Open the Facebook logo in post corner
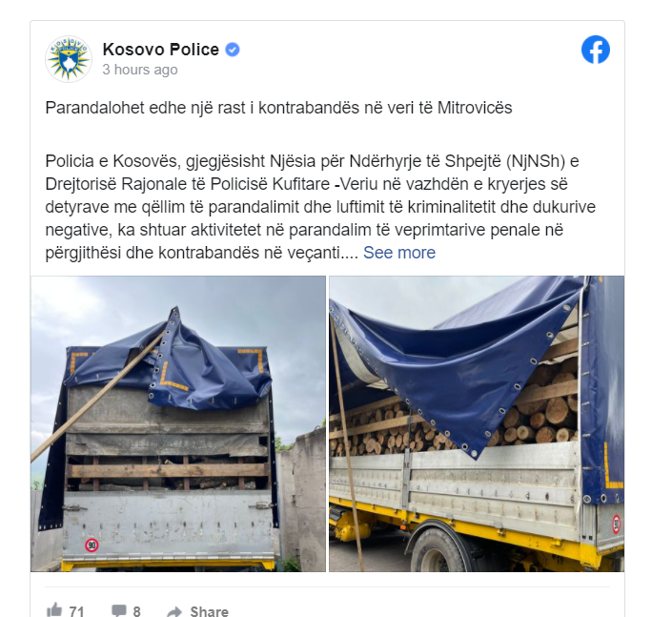Image resolution: width=672 pixels, height=617 pixels. [x=596, y=50]
